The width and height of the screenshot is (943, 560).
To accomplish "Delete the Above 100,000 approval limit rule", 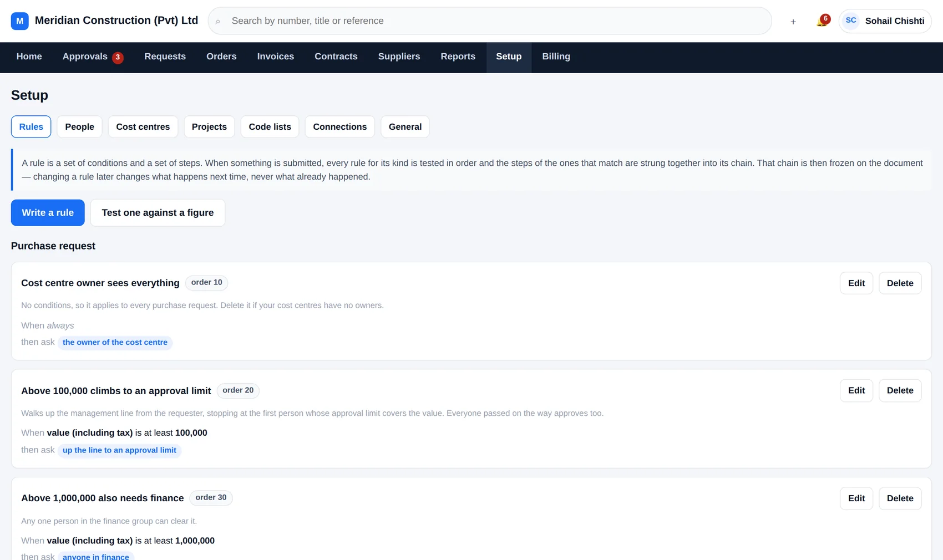I will pyautogui.click(x=900, y=391).
